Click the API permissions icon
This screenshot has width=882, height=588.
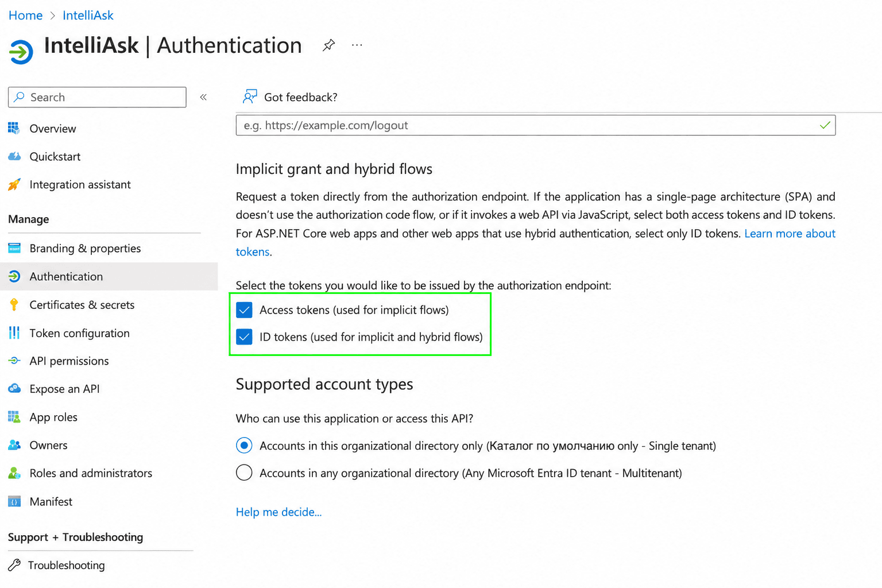pyautogui.click(x=14, y=361)
